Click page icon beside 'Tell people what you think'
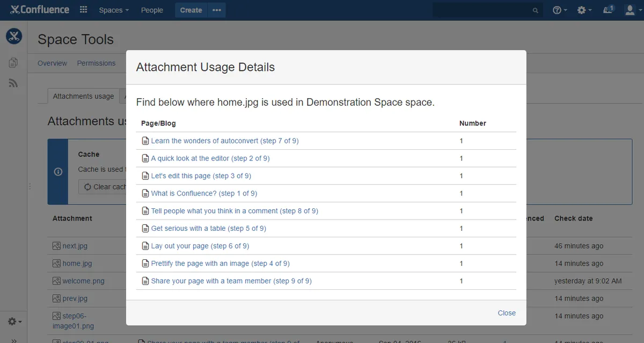 point(145,211)
